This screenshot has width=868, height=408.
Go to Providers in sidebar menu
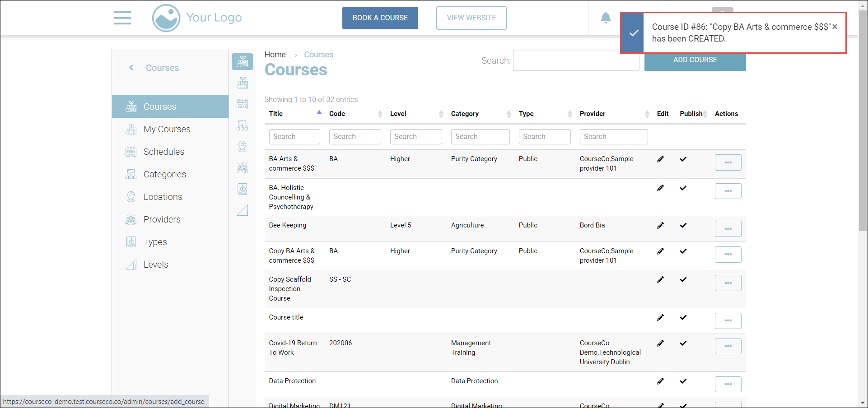[162, 219]
